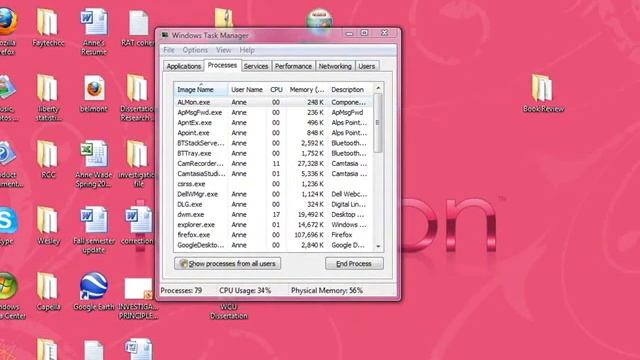
Task: Select the WGU Dissertation desktop item label
Action: click(229, 311)
